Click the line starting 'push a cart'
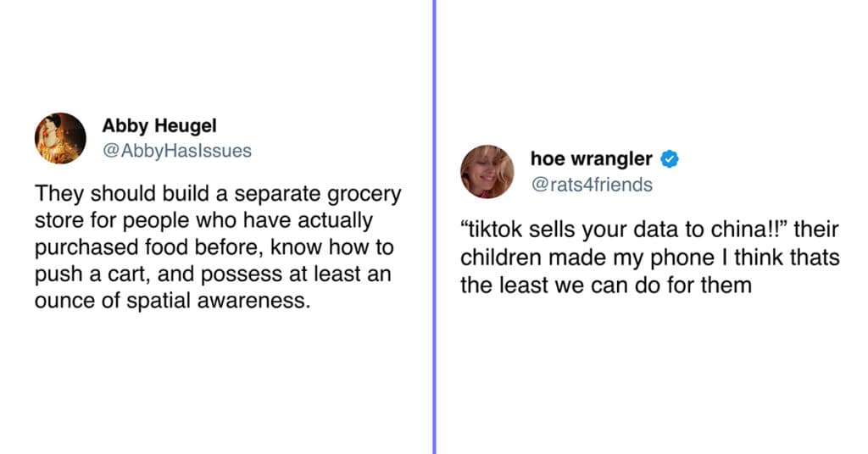The image size is (868, 454). pos(213,274)
